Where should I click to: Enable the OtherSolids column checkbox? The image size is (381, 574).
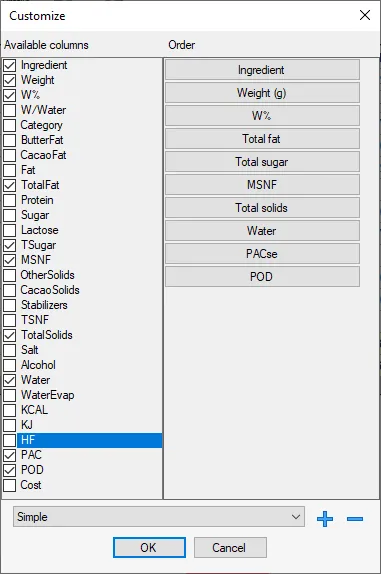pyautogui.click(x=10, y=275)
